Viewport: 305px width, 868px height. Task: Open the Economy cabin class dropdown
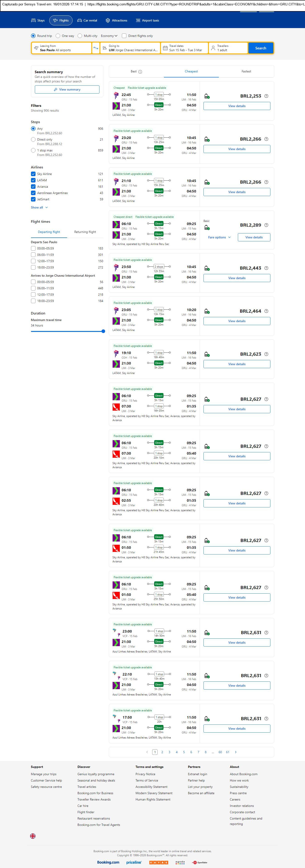coord(109,36)
